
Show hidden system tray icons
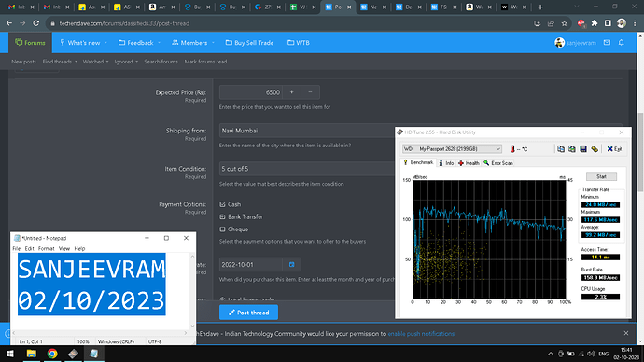551,354
